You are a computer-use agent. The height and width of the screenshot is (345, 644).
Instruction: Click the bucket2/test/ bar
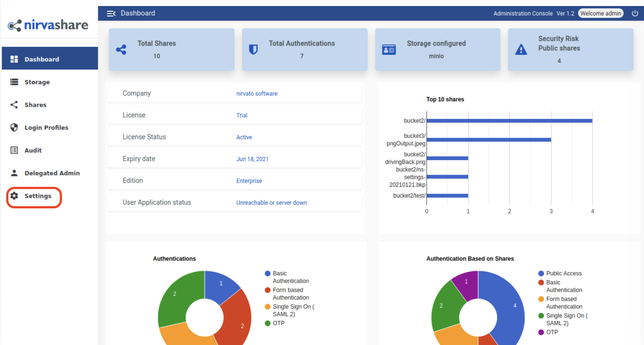(x=447, y=196)
